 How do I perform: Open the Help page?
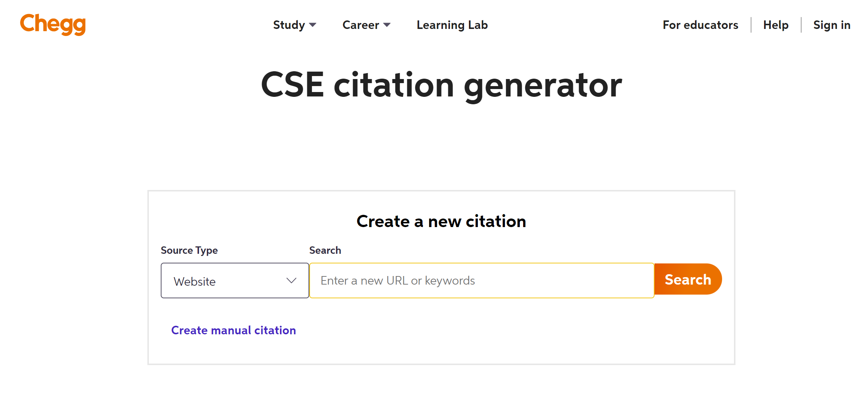[776, 25]
